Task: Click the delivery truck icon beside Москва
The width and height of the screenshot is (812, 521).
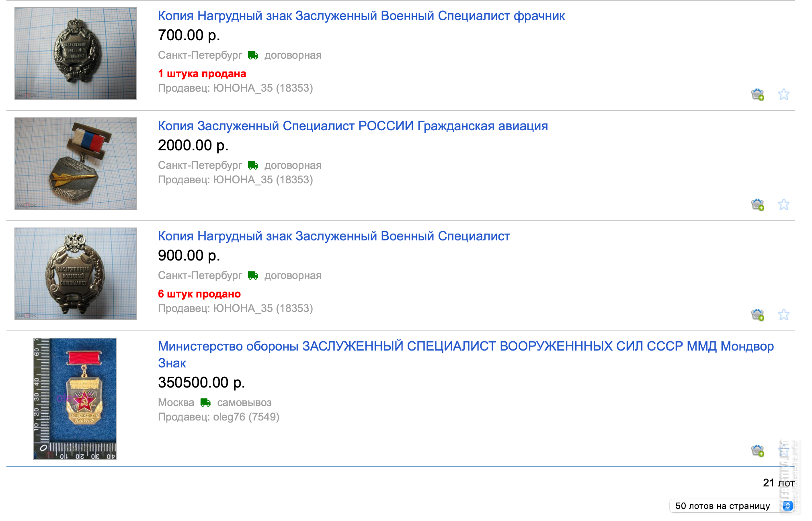Action: [206, 402]
